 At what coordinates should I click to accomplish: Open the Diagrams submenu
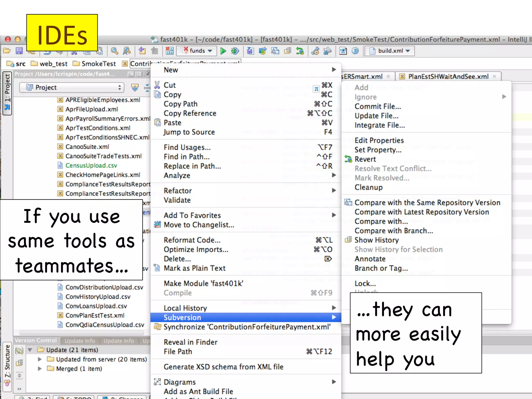[246, 382]
